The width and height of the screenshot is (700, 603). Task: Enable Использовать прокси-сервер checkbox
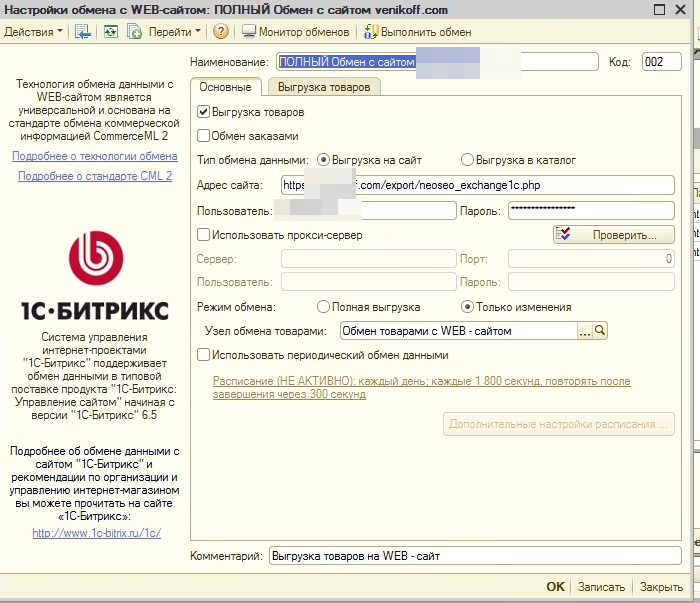point(204,234)
